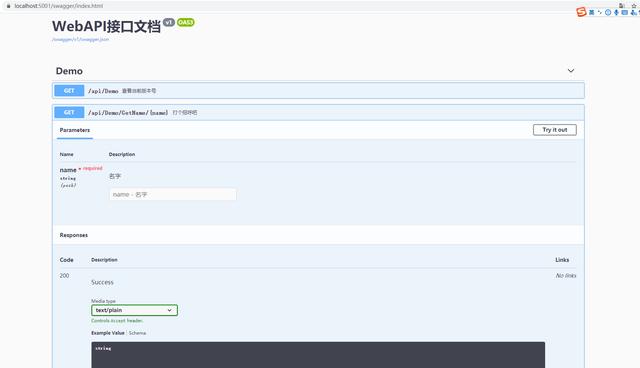The width and height of the screenshot is (640, 368).
Task: Click the Success response description
Action: coord(102,282)
